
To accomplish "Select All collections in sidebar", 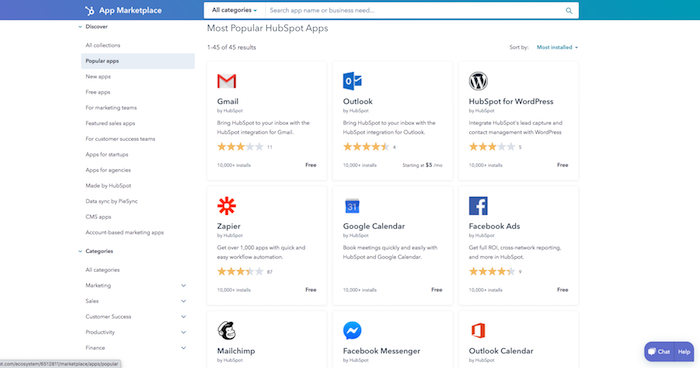I will (x=103, y=46).
